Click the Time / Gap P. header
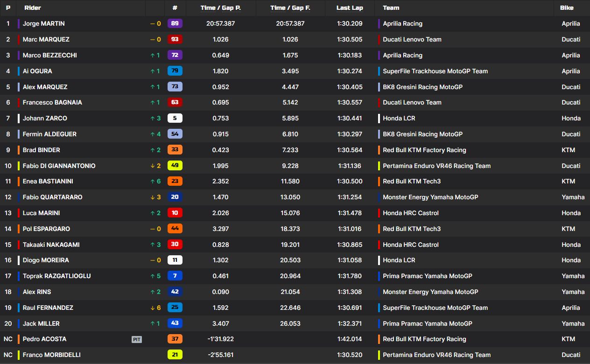The height and width of the screenshot is (364, 590). point(221,8)
